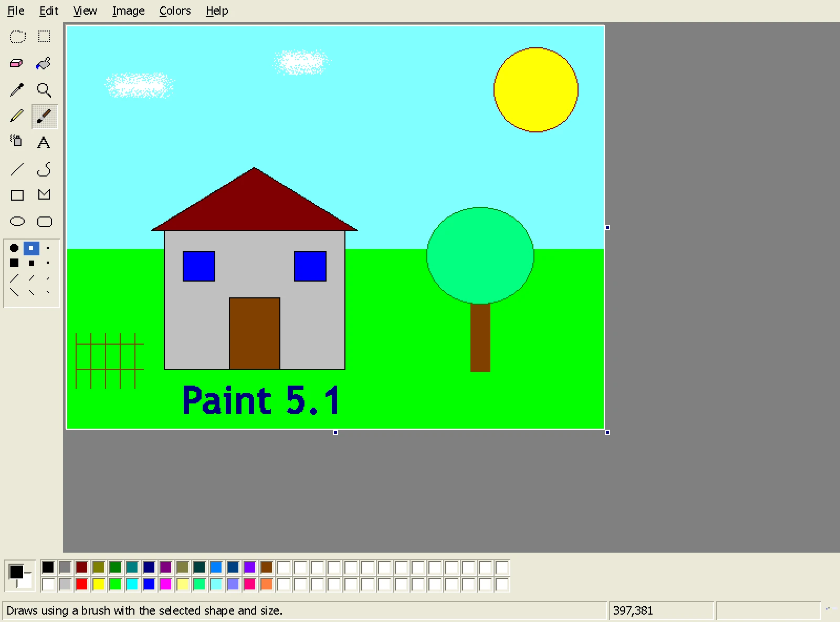Choose the lime green palette swatch
This screenshot has height=622, width=840.
115,584
